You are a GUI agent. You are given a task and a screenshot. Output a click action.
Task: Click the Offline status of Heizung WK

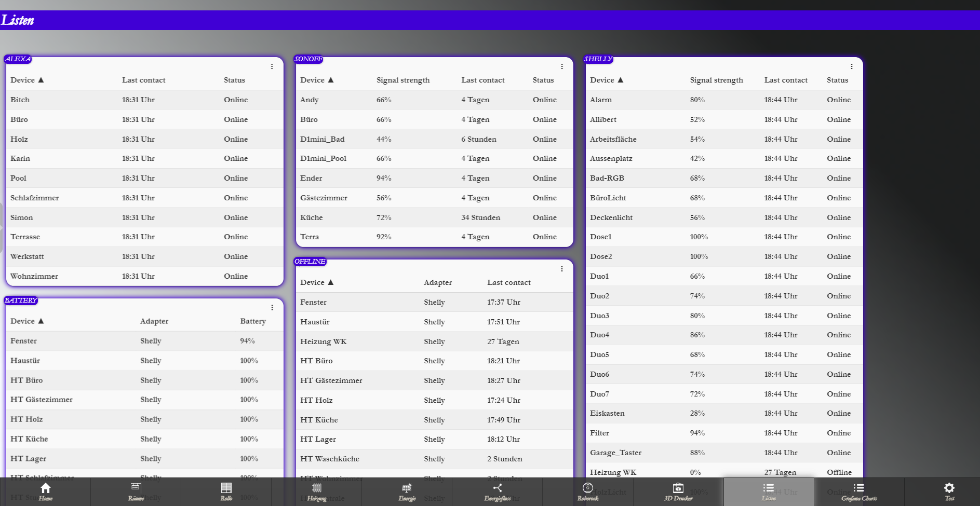839,472
